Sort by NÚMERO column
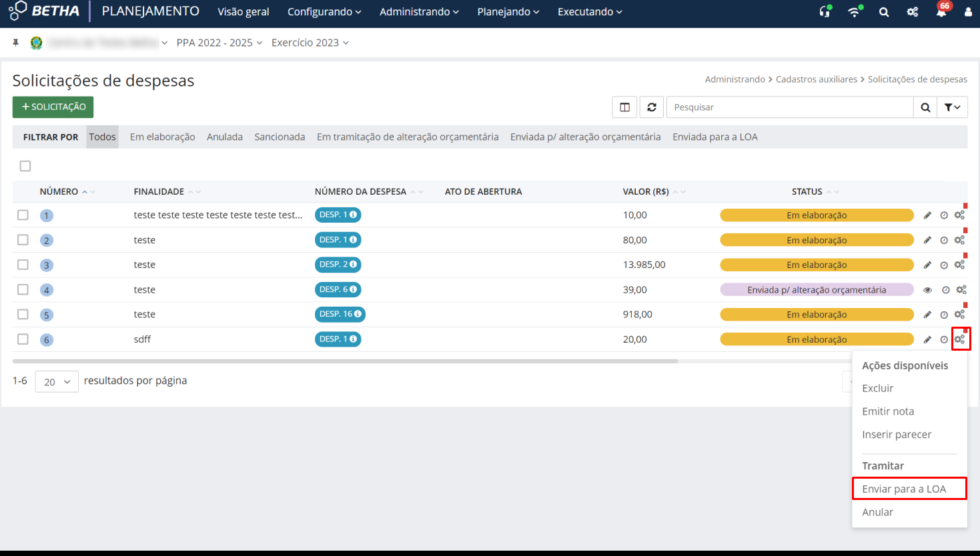Image resolution: width=980 pixels, height=556 pixels. [67, 191]
